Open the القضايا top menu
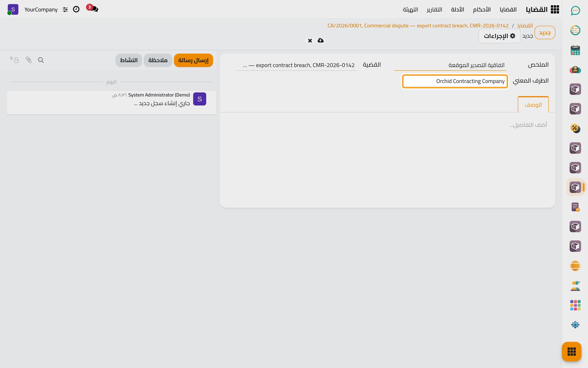This screenshot has width=588, height=368. [508, 10]
